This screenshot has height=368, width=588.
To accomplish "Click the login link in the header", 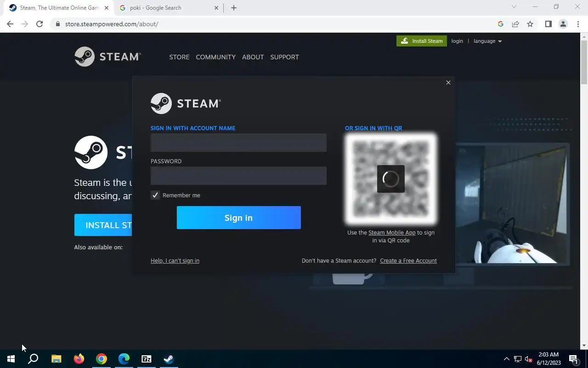I will pos(457,41).
